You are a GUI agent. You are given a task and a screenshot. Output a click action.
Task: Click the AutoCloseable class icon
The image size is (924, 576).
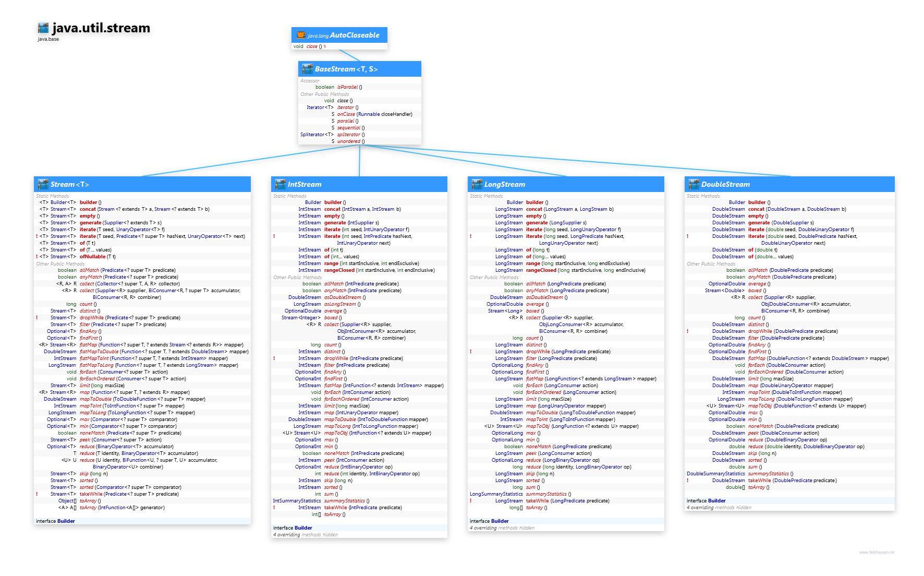coord(301,35)
